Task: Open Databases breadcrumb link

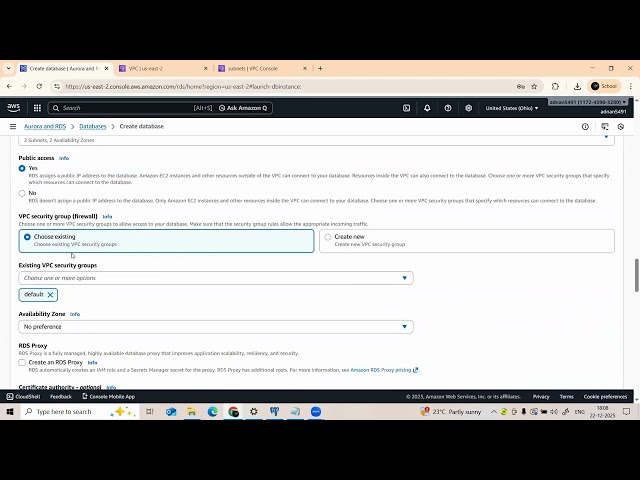Action: tap(93, 127)
